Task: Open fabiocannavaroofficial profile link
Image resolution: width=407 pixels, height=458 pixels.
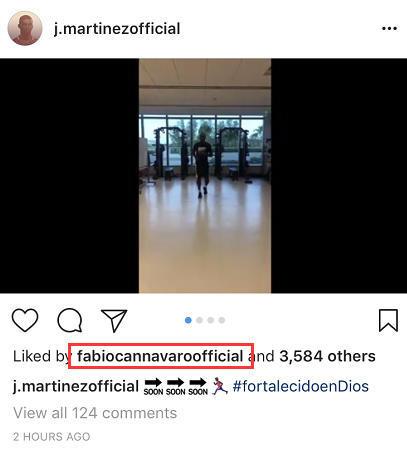Action: pos(160,356)
